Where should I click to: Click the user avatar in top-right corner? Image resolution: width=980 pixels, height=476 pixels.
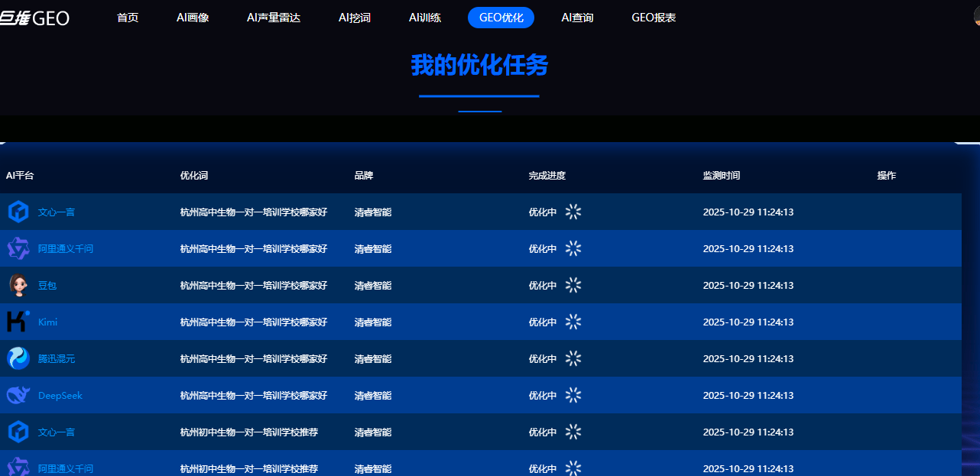(974, 18)
